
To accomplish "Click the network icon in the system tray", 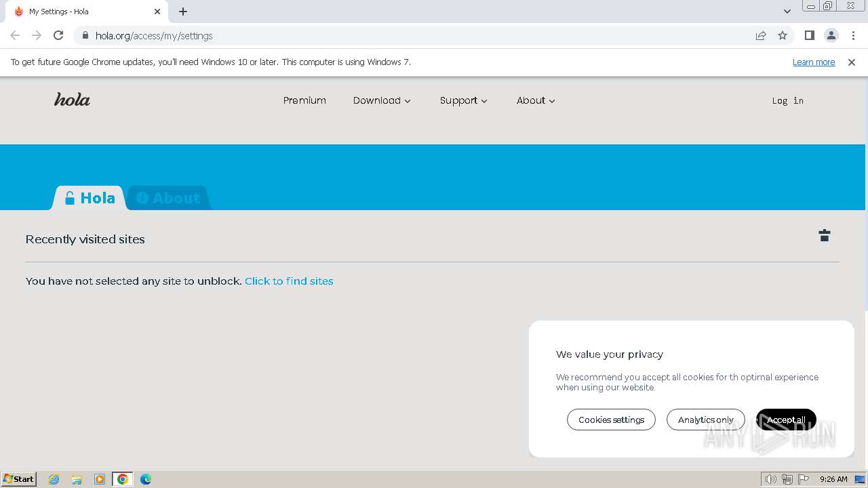I will click(x=787, y=479).
